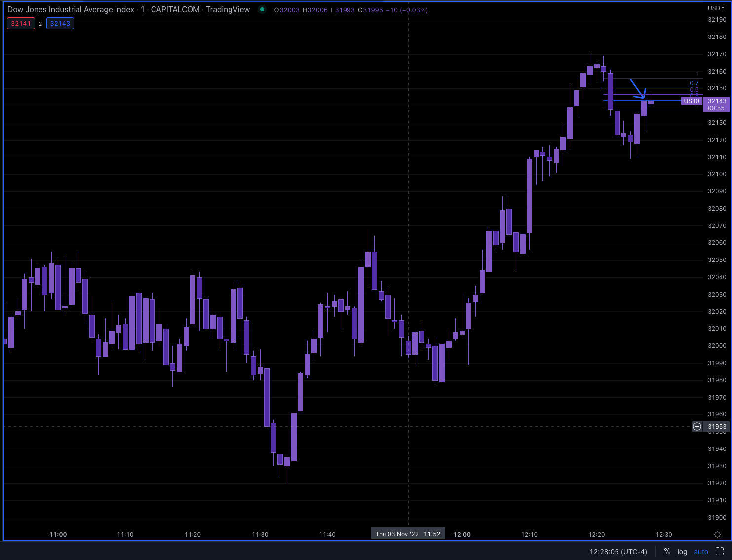732x560 pixels.
Task: Toggle auto price scaling off
Action: click(701, 551)
